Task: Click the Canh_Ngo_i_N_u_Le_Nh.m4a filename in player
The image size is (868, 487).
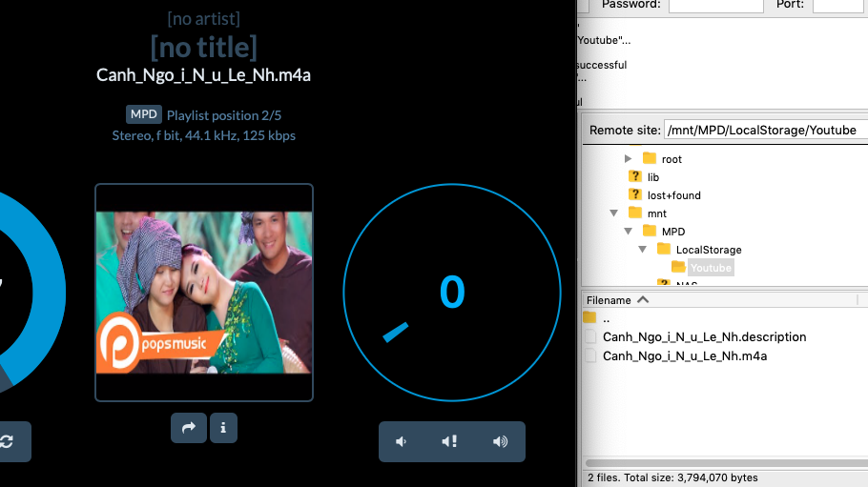Action: 204,75
